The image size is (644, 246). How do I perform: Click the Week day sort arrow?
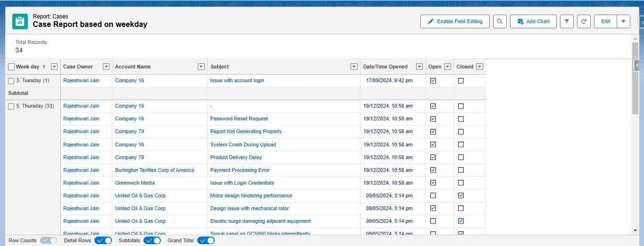(x=44, y=67)
